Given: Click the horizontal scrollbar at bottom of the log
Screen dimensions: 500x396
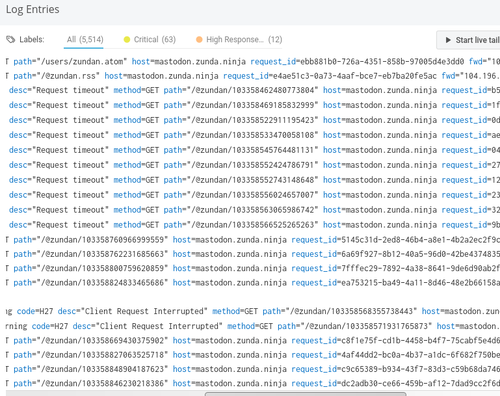Looking at the screenshot, I should [x=305, y=394].
